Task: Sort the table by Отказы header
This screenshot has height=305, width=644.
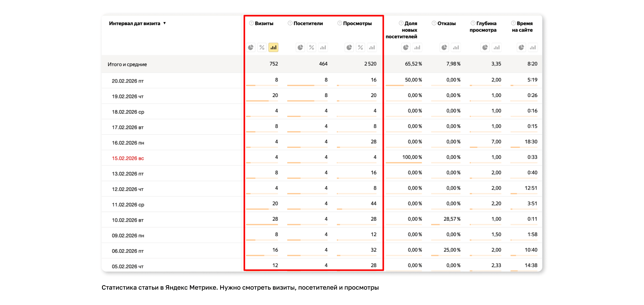Action: point(446,24)
